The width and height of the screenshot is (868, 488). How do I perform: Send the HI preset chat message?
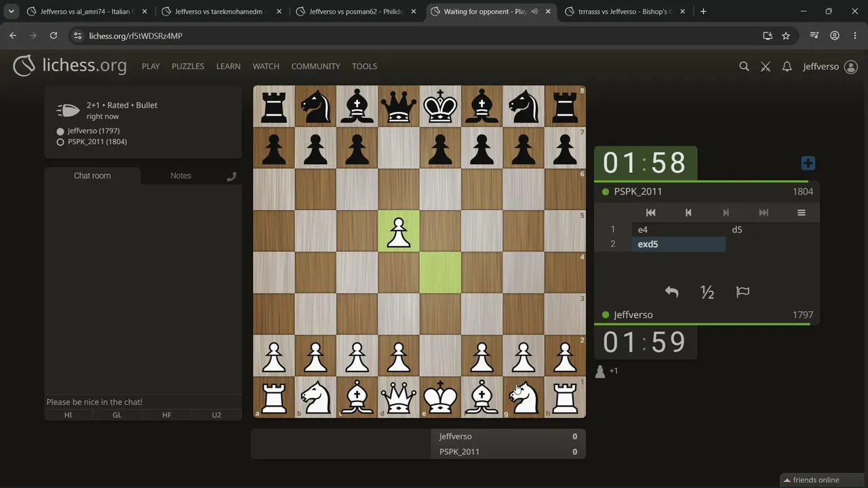point(68,415)
